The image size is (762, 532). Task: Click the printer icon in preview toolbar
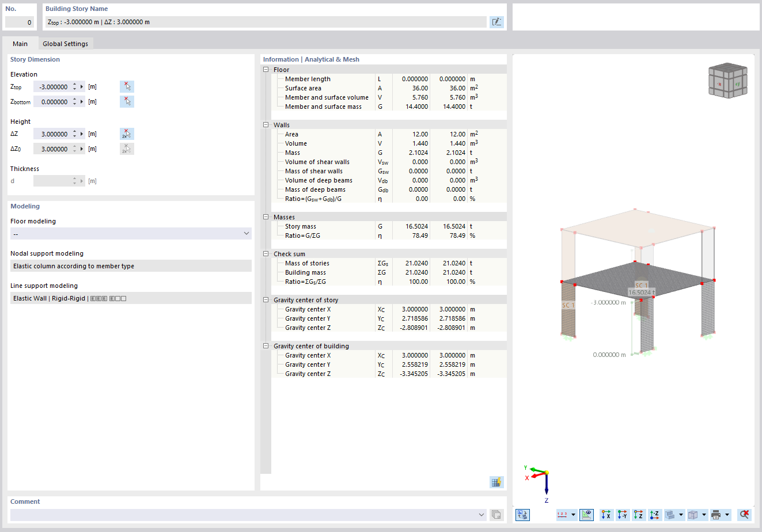pos(716,515)
